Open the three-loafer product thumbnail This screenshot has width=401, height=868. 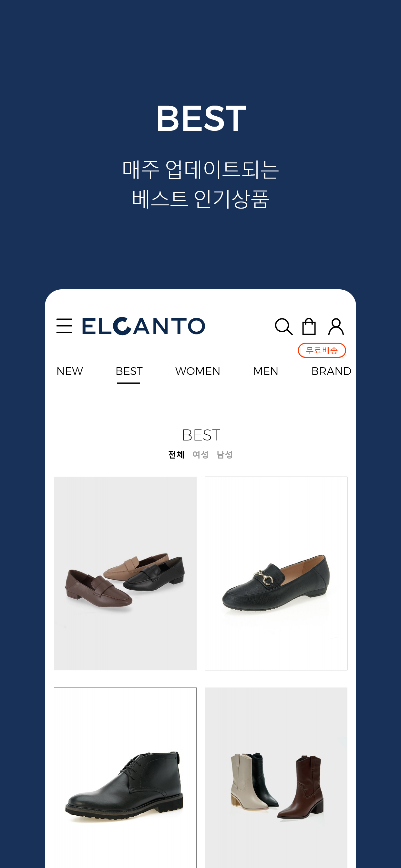(125, 573)
